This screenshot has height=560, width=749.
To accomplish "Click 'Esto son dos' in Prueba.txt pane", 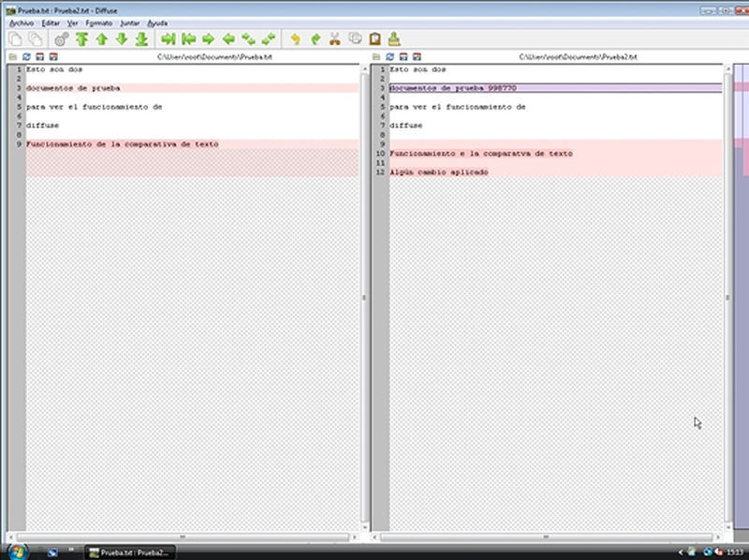I will tap(54, 69).
